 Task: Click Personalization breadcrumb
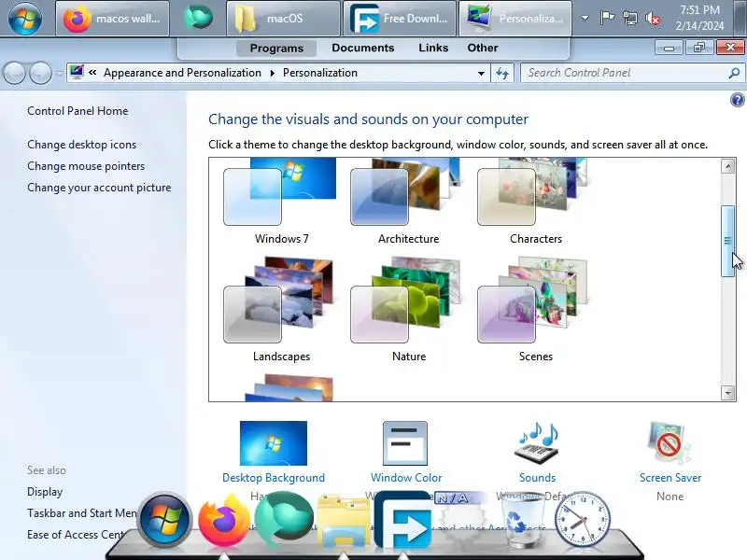tap(320, 73)
